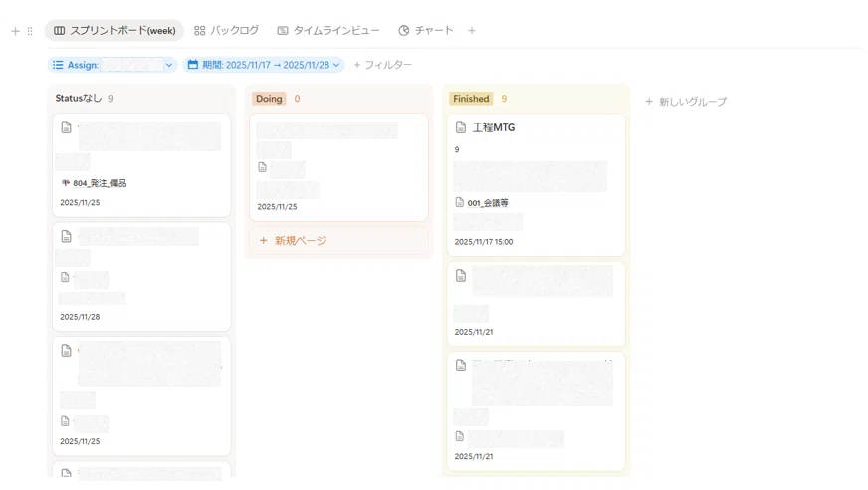Click 新しいグループ to add a group
Image resolution: width=868 pixels, height=490 pixels.
(686, 102)
